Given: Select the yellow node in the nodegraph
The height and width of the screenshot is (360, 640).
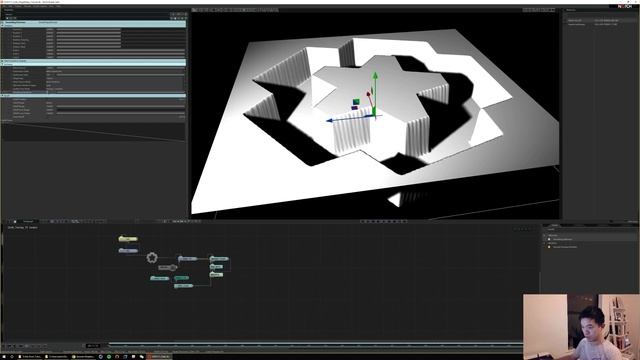Looking at the screenshot, I should coord(128,239).
